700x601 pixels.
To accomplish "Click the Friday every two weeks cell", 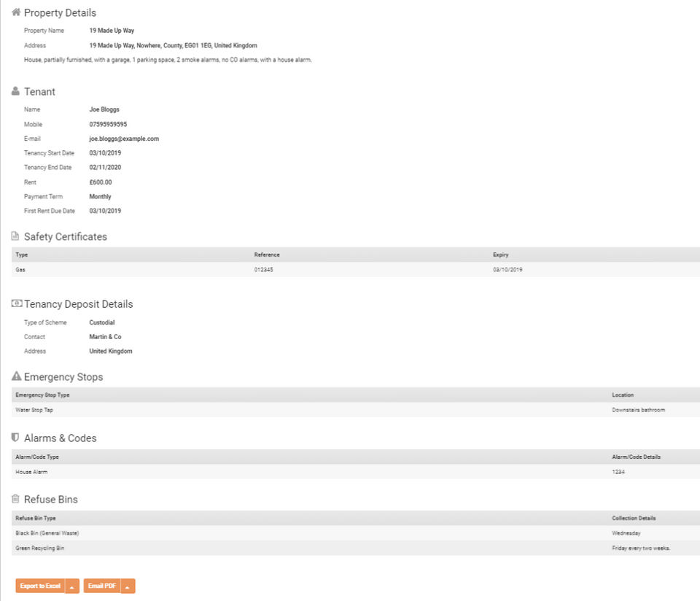I will pos(641,548).
